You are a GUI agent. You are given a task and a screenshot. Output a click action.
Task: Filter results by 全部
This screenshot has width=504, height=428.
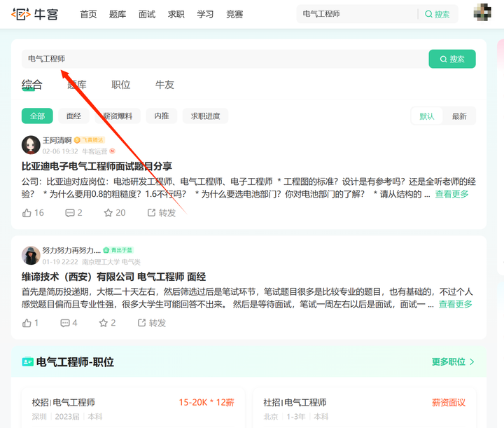pos(37,116)
